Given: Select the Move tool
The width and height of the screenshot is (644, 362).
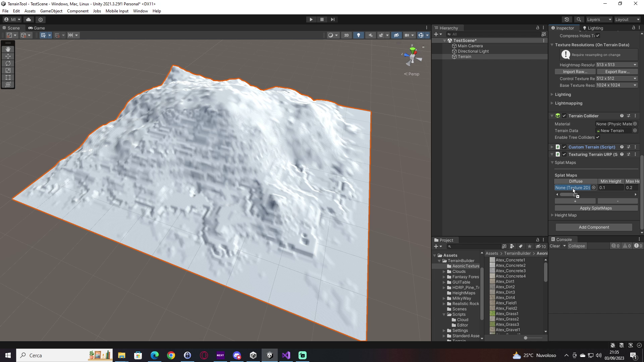Looking at the screenshot, I should click(8, 56).
